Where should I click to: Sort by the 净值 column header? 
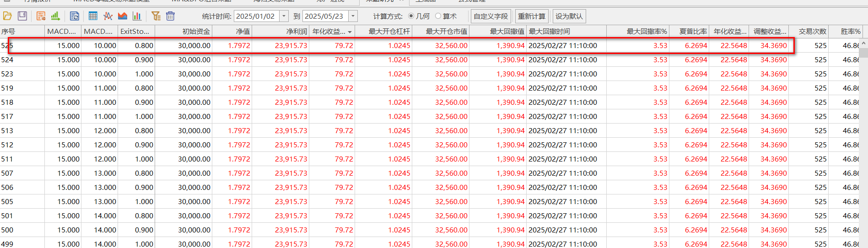tap(232, 32)
